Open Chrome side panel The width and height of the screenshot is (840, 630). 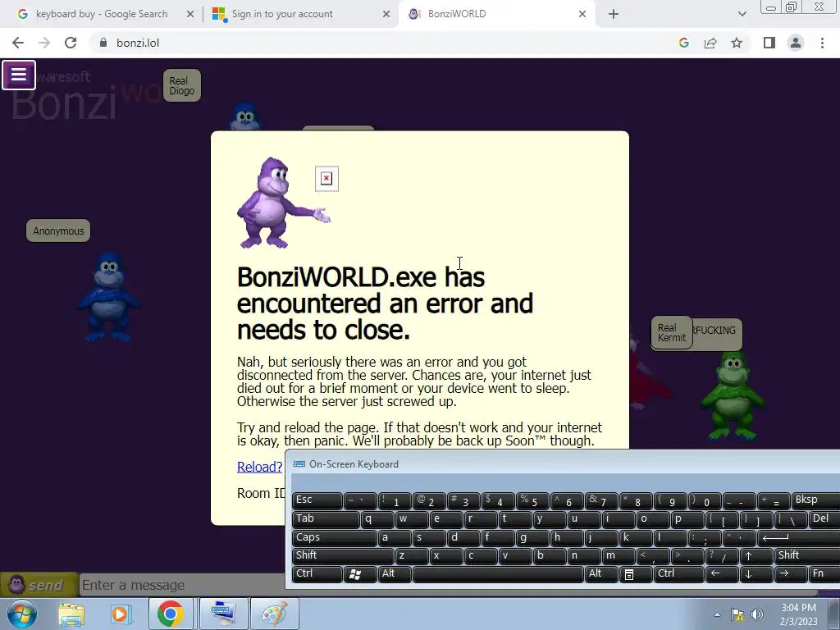click(769, 43)
